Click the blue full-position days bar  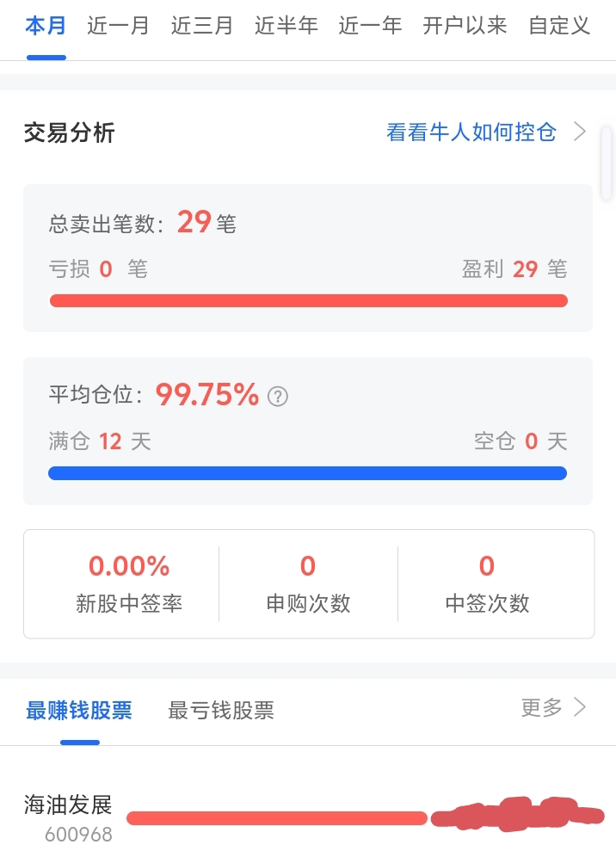pos(308,473)
